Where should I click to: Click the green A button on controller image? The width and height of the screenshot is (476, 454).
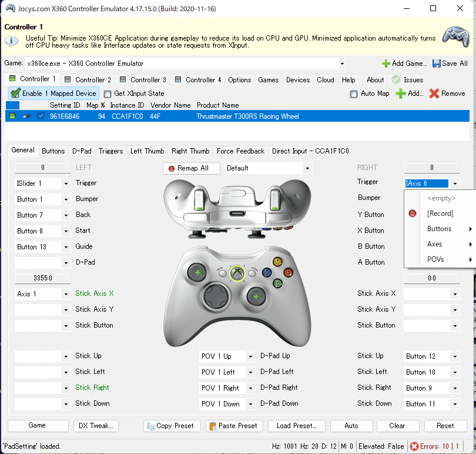click(x=277, y=283)
